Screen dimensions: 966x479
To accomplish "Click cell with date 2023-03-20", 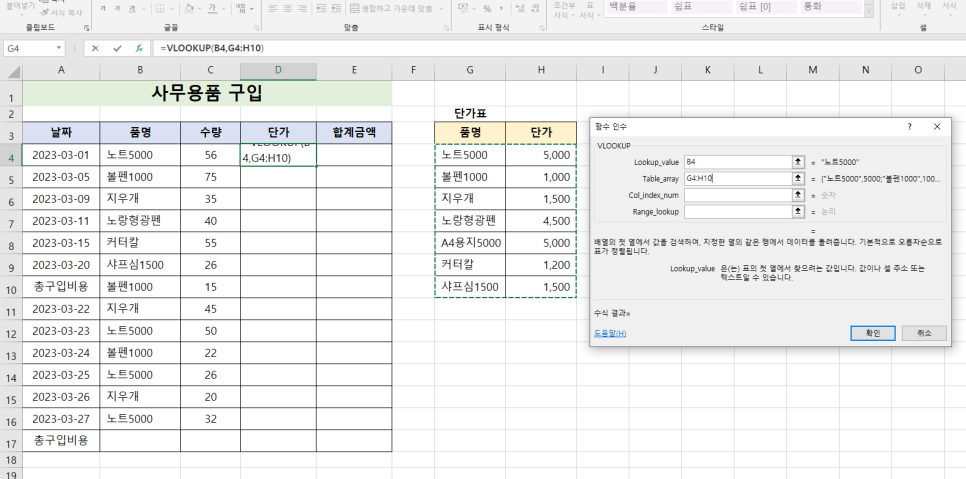I will (x=61, y=265).
